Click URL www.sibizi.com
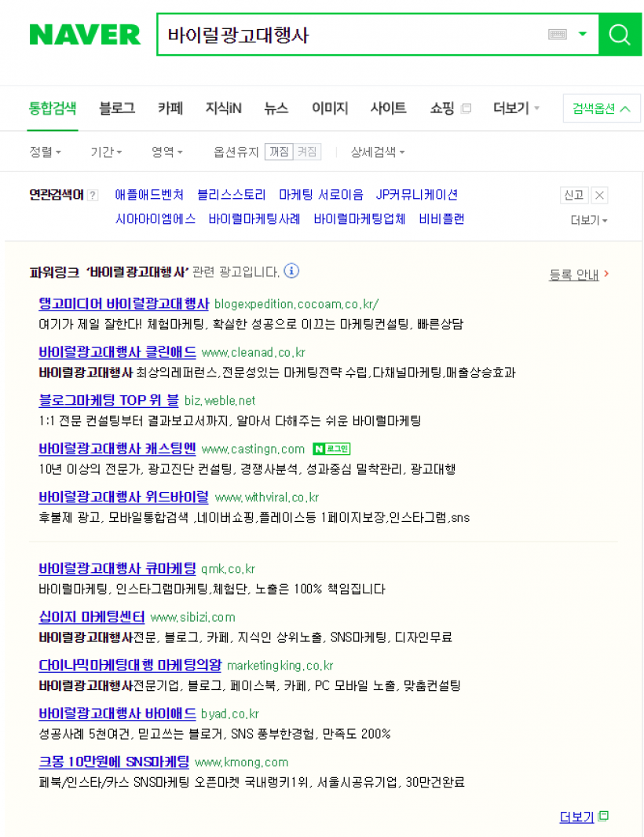The image size is (644, 837). (x=192, y=618)
